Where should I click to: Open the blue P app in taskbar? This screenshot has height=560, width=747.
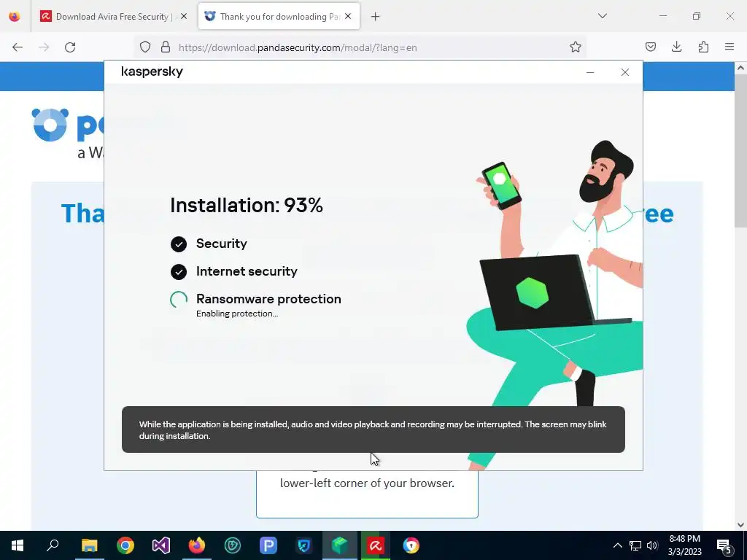pyautogui.click(x=268, y=545)
